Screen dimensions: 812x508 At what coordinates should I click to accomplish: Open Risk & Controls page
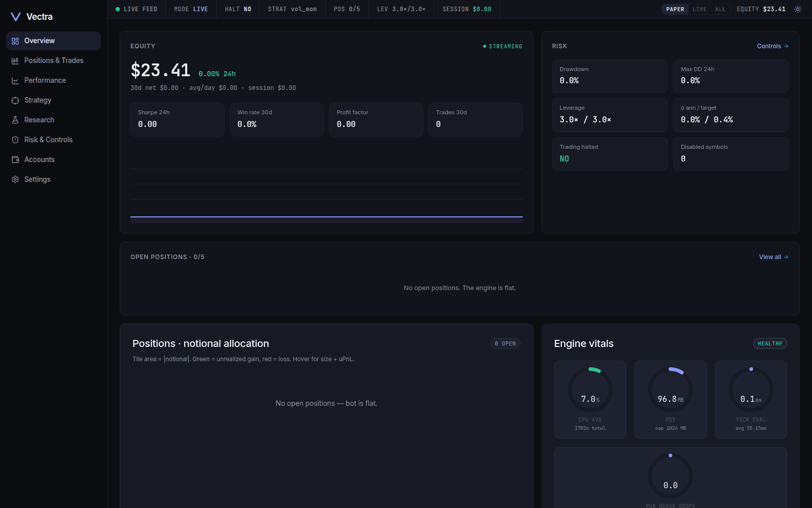53,140
